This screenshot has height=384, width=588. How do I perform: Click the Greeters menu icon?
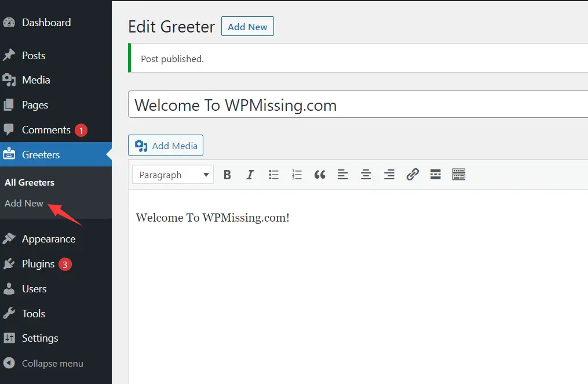(x=9, y=154)
